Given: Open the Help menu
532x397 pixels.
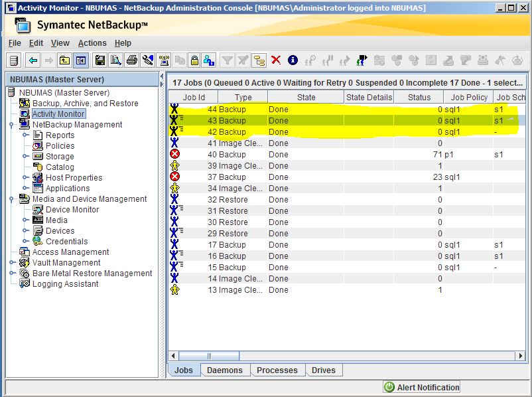Looking at the screenshot, I should click(x=123, y=43).
